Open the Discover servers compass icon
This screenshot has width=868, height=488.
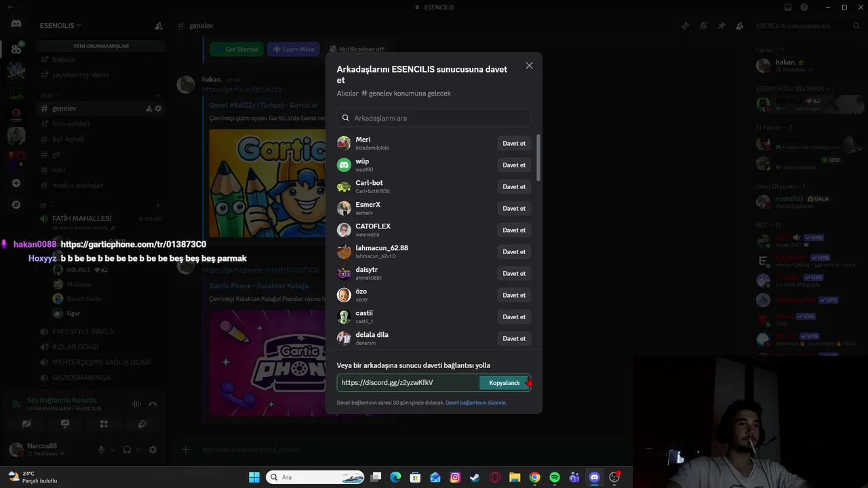[16, 205]
